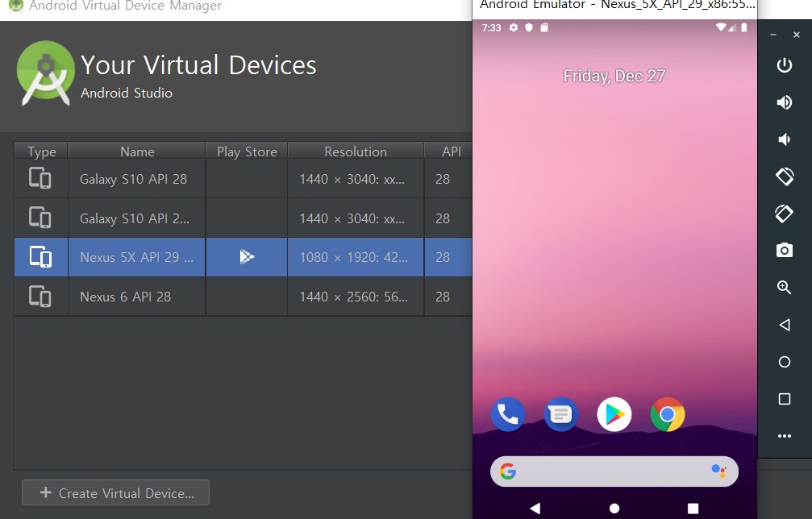Screen dimensions: 812x519
Task: Click the Android Virtual Device Manager title
Action: point(125,6)
